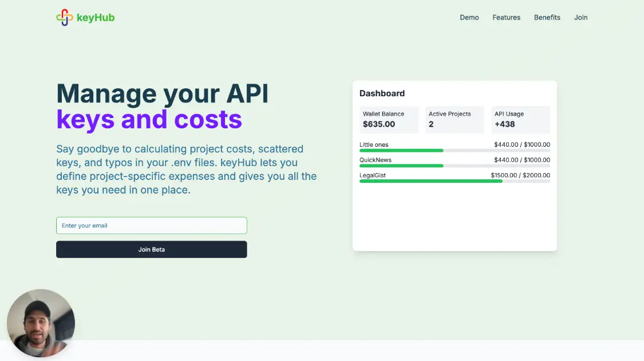Select the Wallet Balance card
The width and height of the screenshot is (644, 361).
389,119
